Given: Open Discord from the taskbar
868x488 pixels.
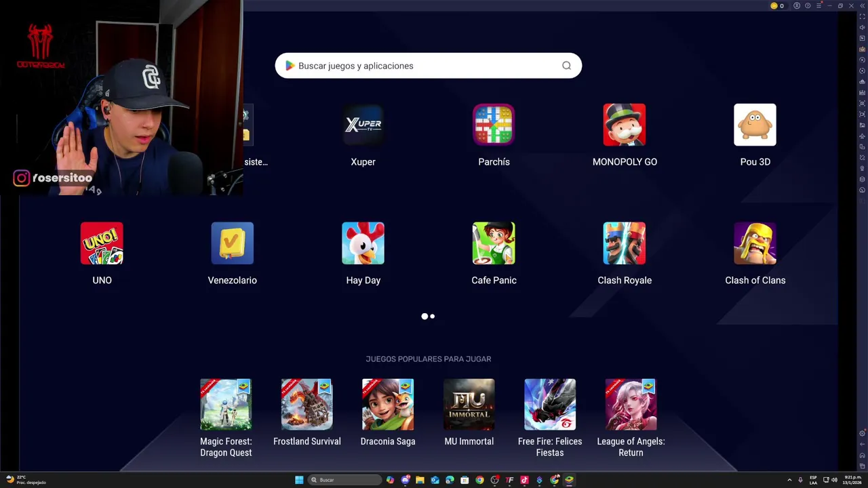Looking at the screenshot, I should point(406,480).
